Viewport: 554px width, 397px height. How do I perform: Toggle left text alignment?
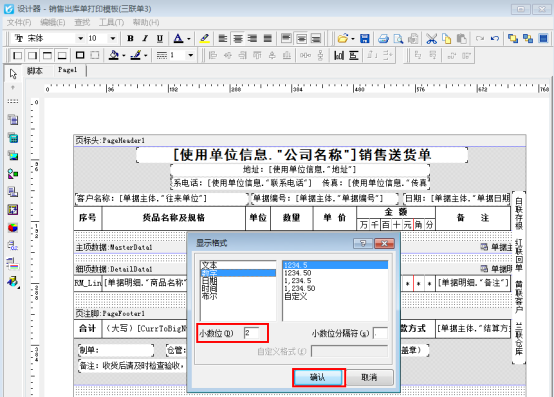[223, 38]
